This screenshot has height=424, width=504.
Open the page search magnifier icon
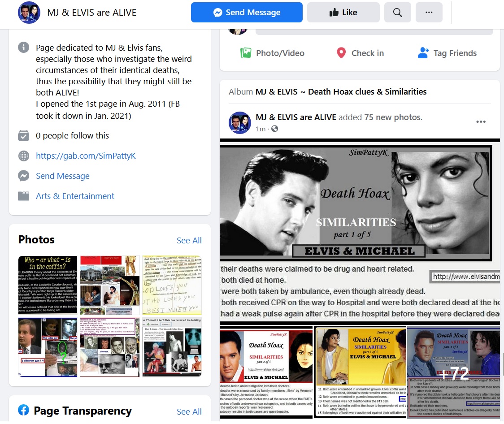click(397, 13)
